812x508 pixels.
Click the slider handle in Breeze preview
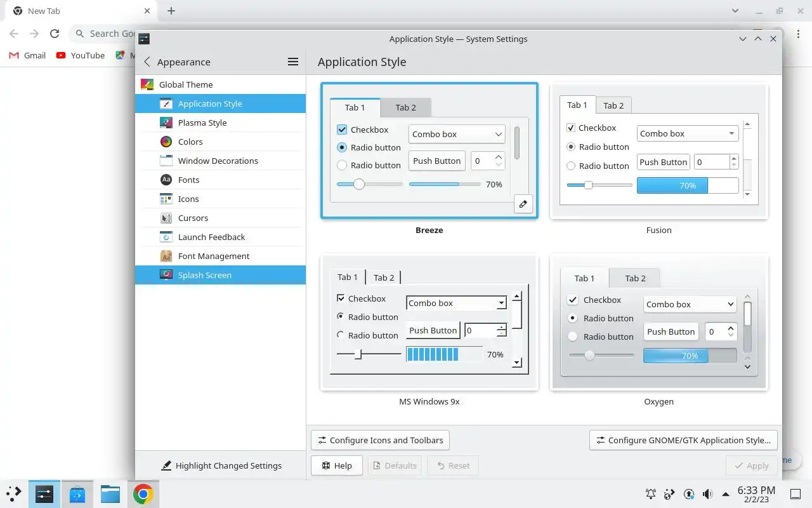pyautogui.click(x=358, y=184)
